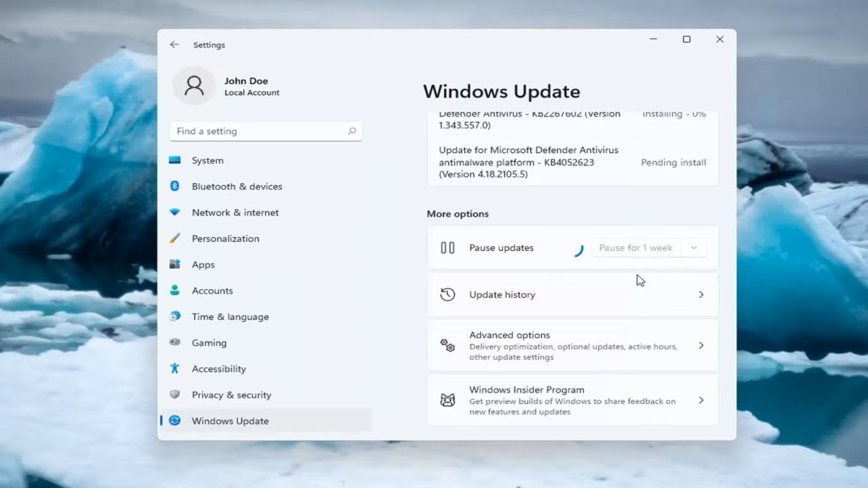Open Time & language settings

[265, 317]
